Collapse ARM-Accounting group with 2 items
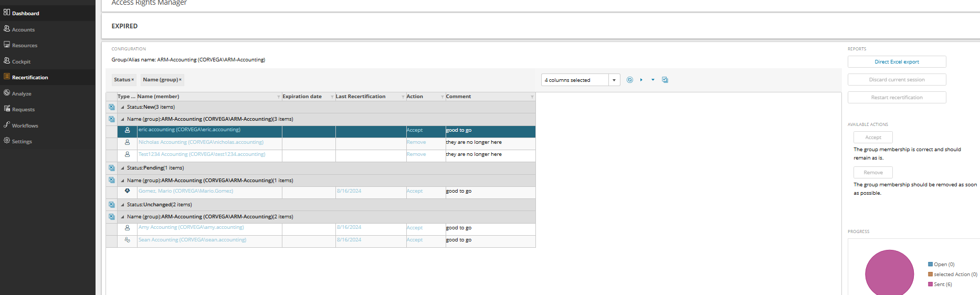Viewport: 980px width, 295px height. pos(122,217)
